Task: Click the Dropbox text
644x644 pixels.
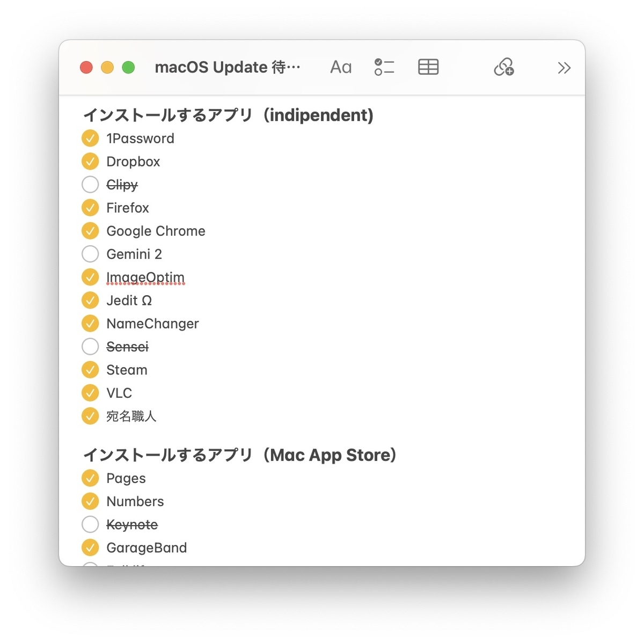Action: coord(133,162)
